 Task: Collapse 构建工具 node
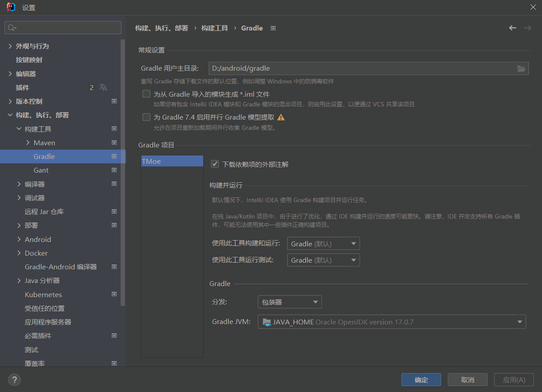coord(19,129)
